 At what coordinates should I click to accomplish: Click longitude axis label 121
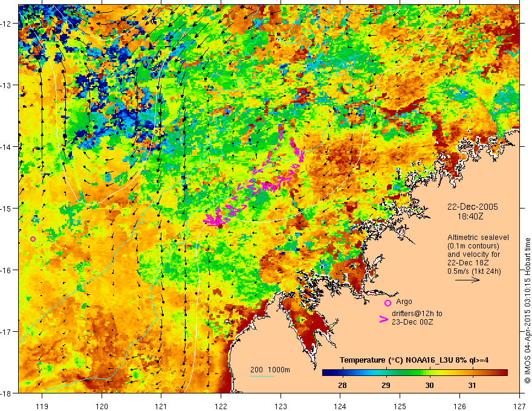[161, 406]
